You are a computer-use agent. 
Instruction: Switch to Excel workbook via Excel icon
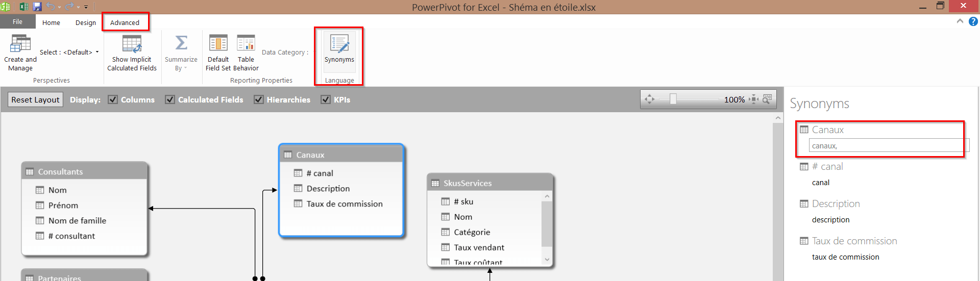[23, 7]
